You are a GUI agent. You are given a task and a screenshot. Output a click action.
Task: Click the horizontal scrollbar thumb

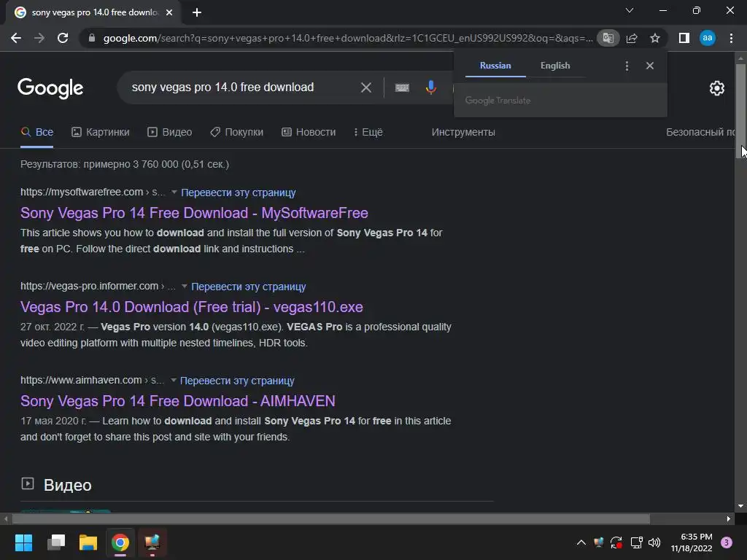pos(331,518)
